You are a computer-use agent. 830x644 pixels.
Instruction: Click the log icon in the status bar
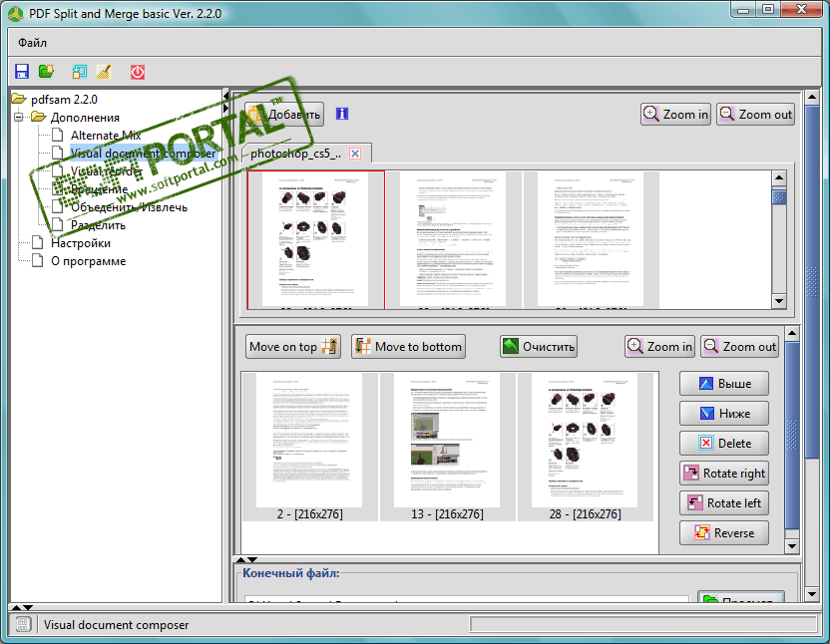coord(23,624)
